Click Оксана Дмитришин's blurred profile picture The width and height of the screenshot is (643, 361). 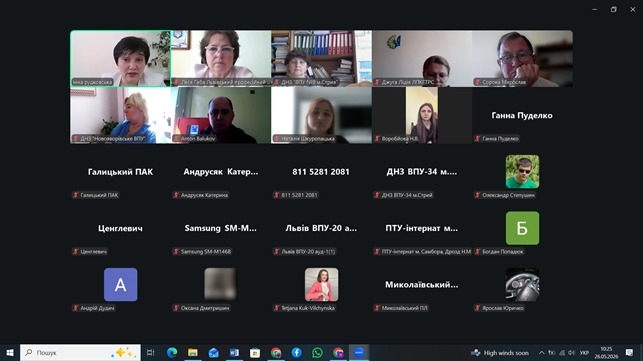click(221, 284)
